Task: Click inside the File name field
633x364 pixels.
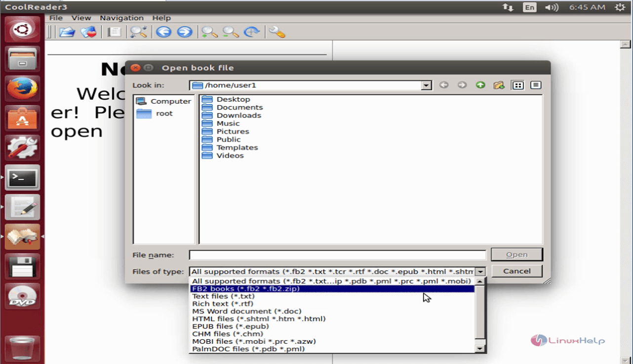Action: pos(338,255)
